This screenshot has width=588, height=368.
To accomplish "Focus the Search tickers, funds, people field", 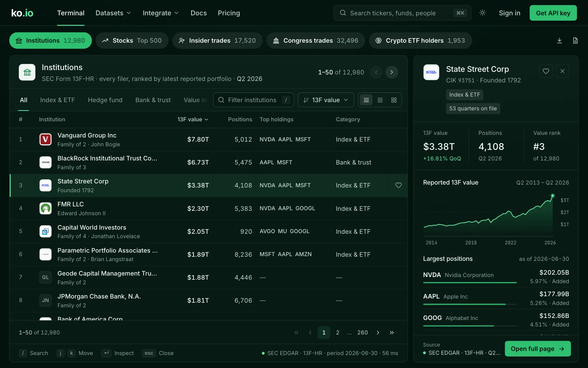I will click(402, 13).
